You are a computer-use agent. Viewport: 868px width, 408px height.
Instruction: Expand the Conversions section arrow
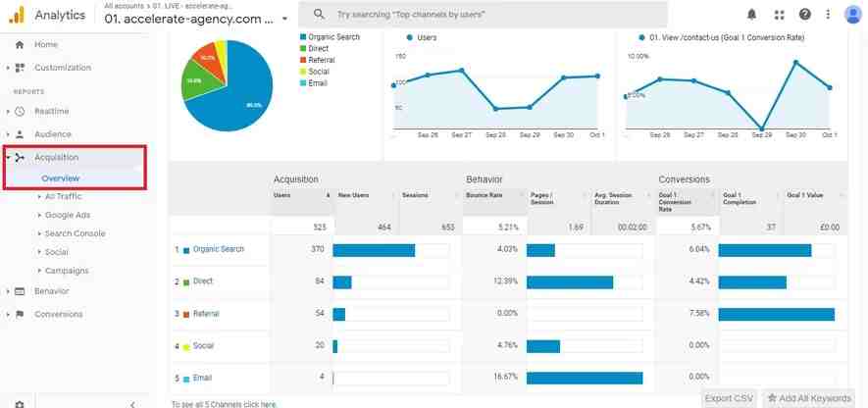[x=8, y=315]
